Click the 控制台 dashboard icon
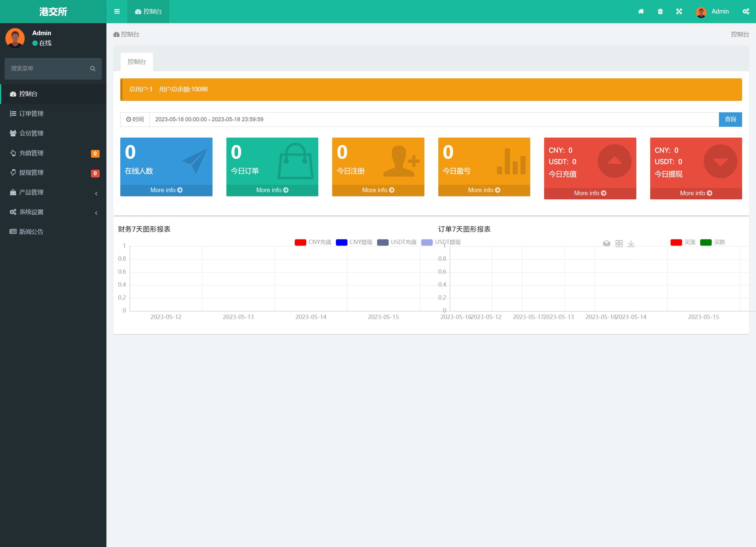Image resolution: width=756 pixels, height=547 pixels. pos(13,93)
